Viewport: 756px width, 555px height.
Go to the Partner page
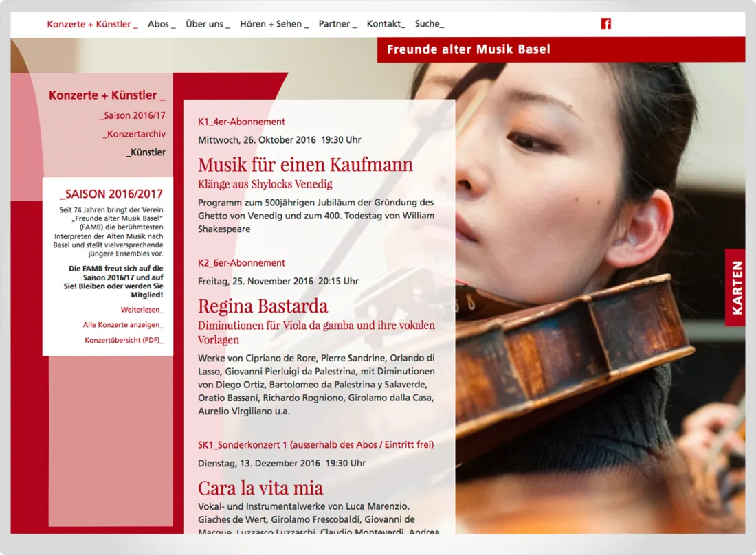click(337, 24)
